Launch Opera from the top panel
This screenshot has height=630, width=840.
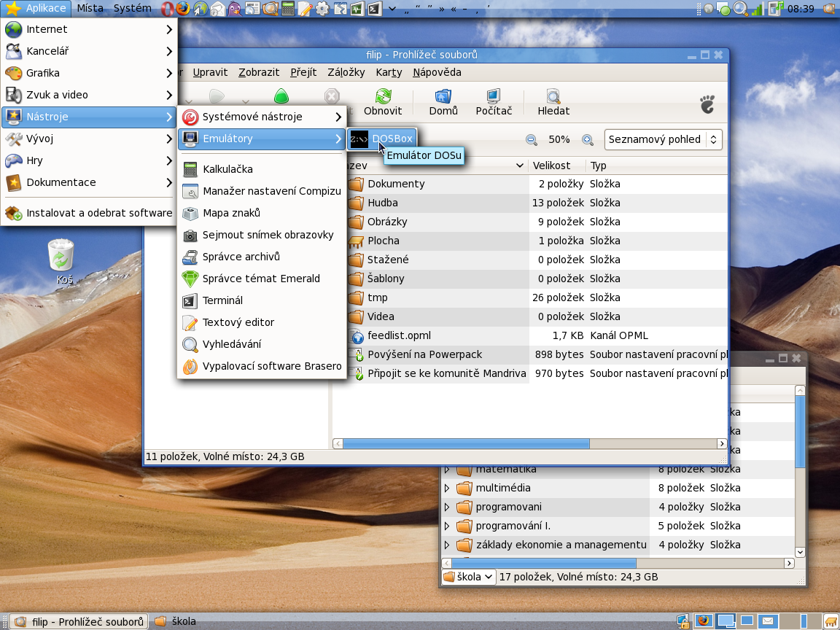[167, 9]
